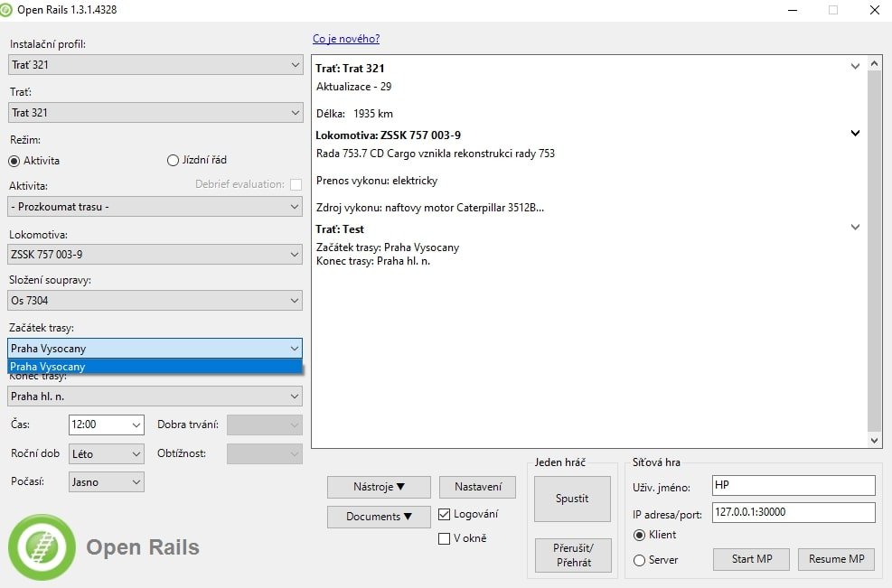Click the Uživ. jméno field with HP
Screen dimensions: 892x588
[x=793, y=485]
